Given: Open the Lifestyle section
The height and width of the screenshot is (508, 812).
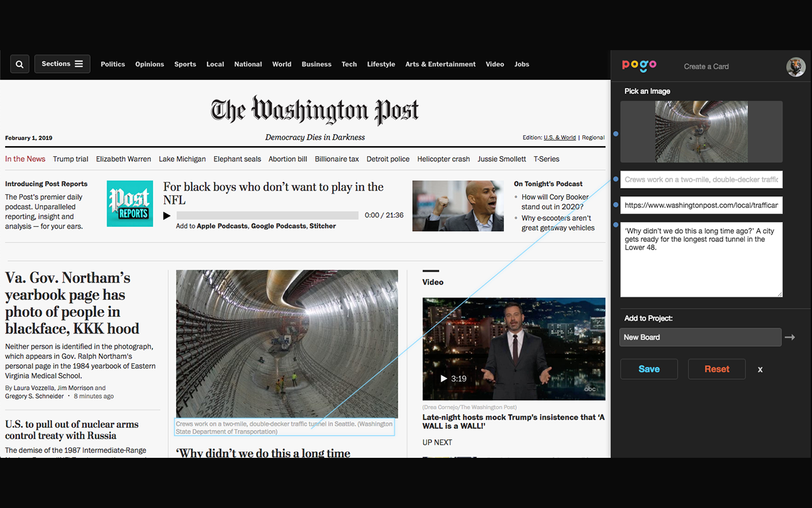Looking at the screenshot, I should pyautogui.click(x=381, y=64).
